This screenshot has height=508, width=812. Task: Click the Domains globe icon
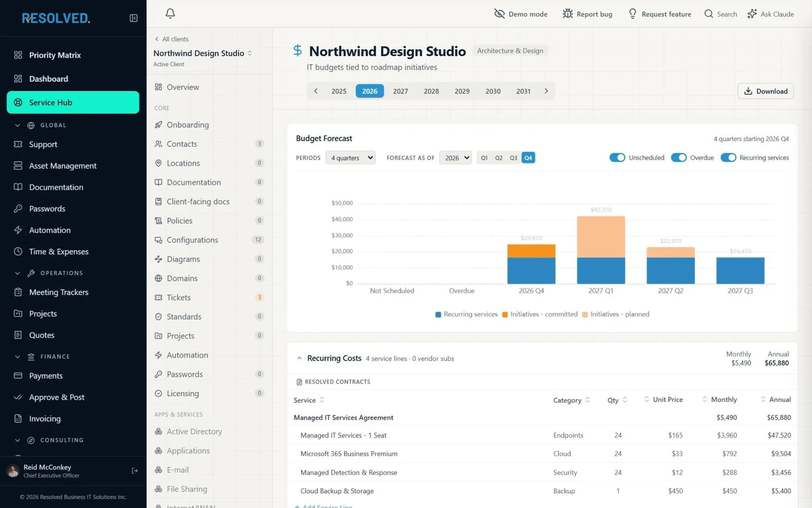click(x=158, y=278)
